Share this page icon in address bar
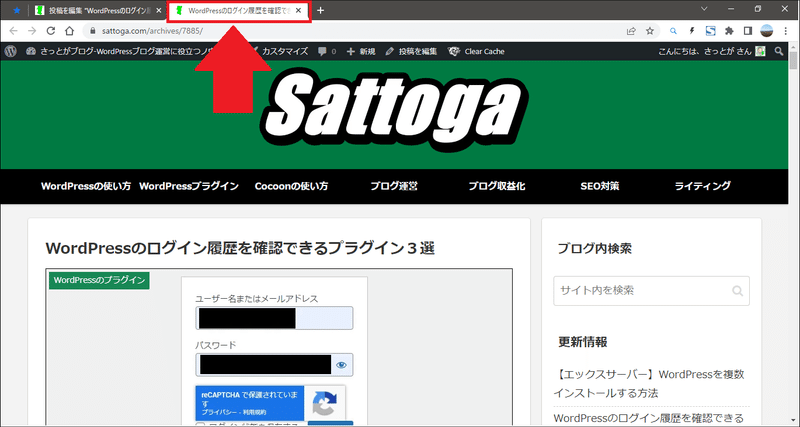Screen dimensions: 800x427 click(631, 31)
